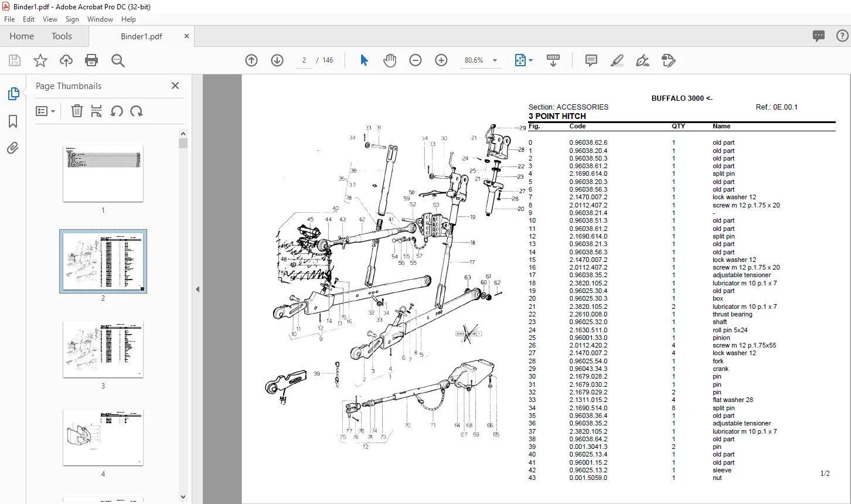Open the stamp tool in toolbar

[668, 60]
